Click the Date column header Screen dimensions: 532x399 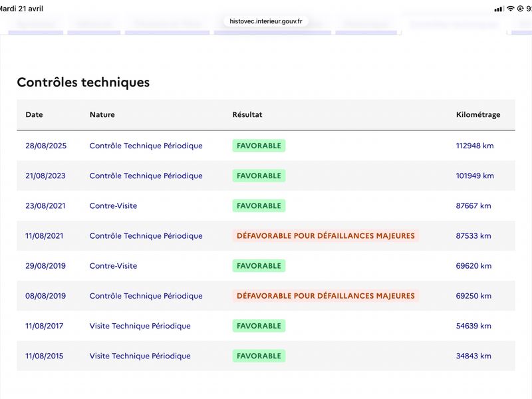[35, 114]
